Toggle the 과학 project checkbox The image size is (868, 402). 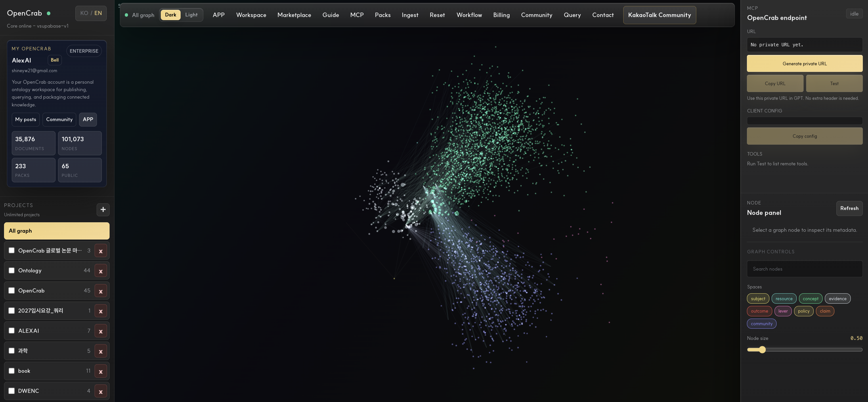click(x=12, y=351)
